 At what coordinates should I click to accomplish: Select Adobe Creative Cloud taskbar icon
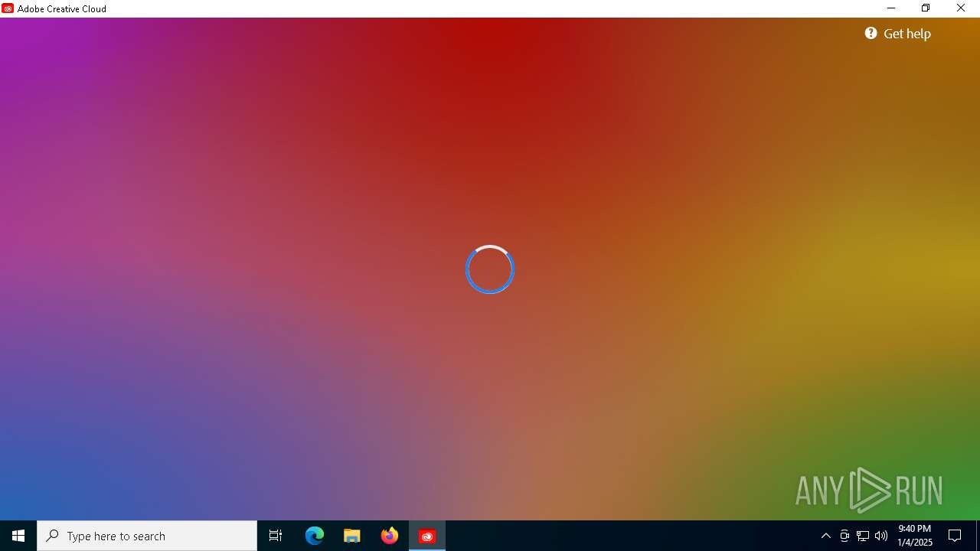(427, 536)
